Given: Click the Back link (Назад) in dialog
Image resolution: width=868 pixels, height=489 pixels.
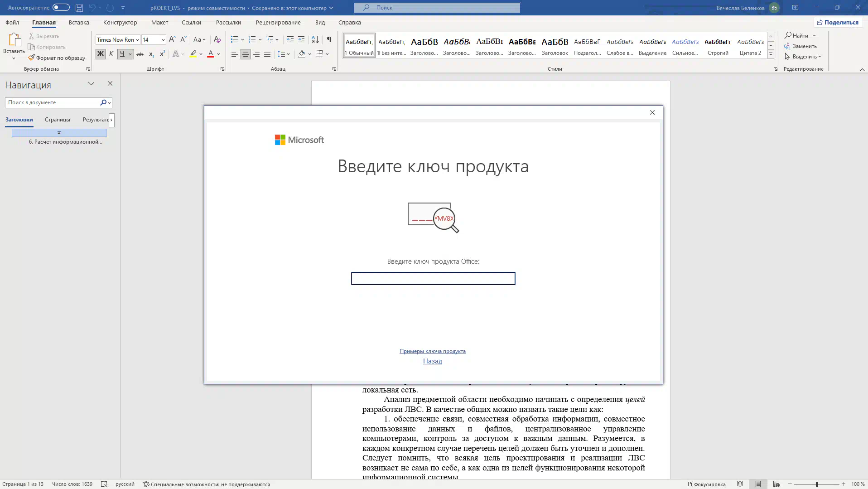Looking at the screenshot, I should click(433, 361).
